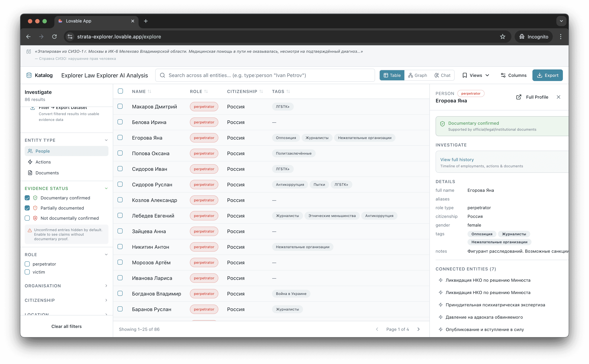Check the perpetrator role filter

coord(27,264)
